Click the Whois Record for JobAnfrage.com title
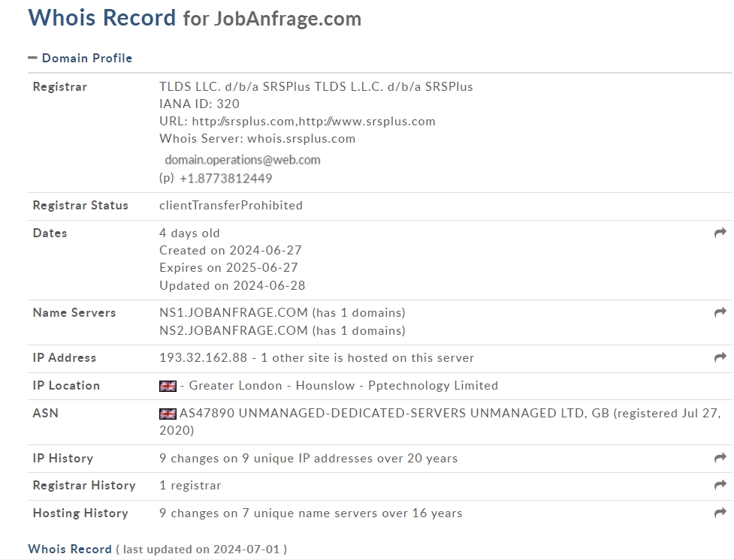734x560 pixels. (195, 18)
